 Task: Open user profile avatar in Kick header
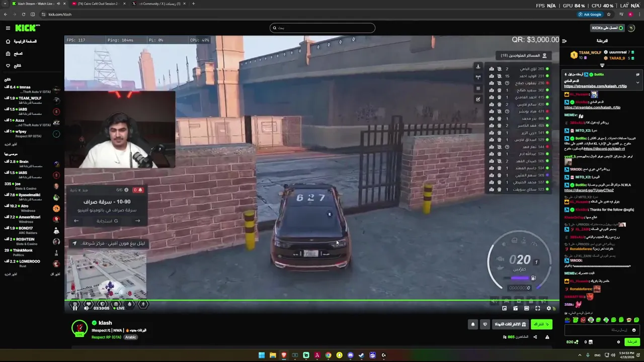(x=631, y=28)
